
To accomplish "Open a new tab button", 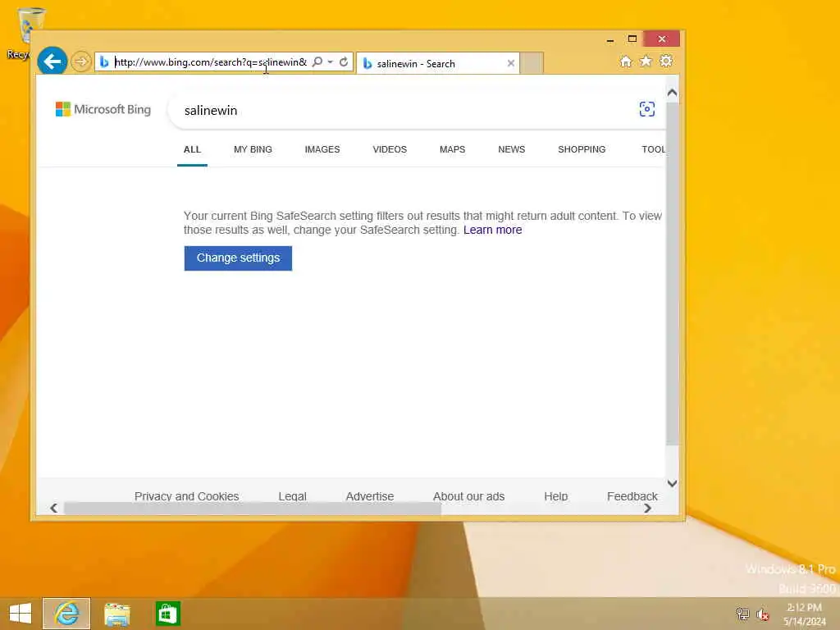I will pos(532,63).
